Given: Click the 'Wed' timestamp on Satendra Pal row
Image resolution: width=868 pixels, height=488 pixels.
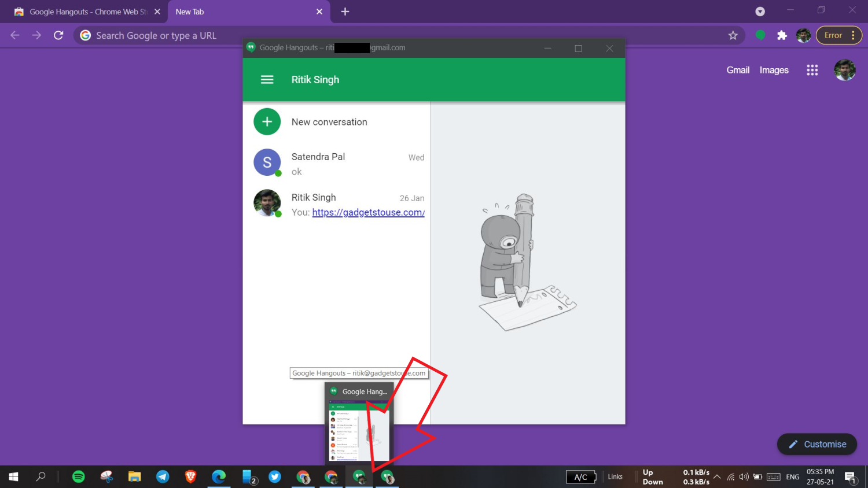Looking at the screenshot, I should coord(416,157).
